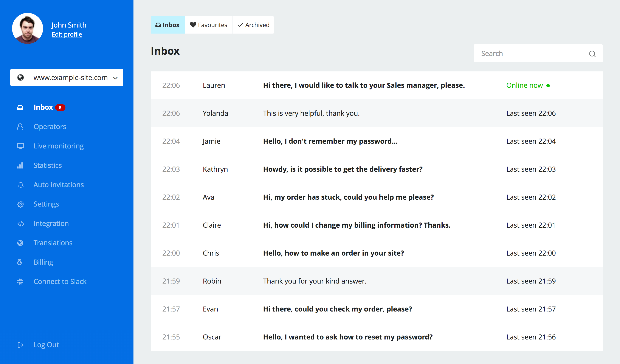Click the Edit profile link
Screen dimensions: 620x364
67,34
